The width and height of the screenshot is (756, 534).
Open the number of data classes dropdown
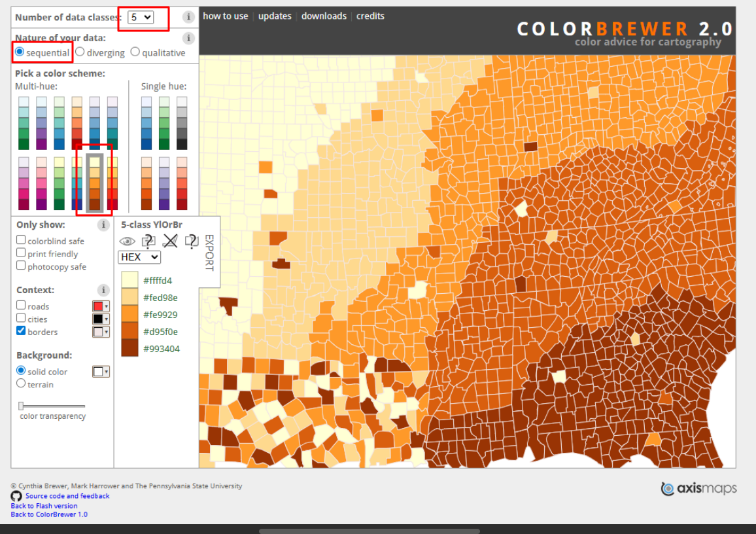(x=141, y=18)
